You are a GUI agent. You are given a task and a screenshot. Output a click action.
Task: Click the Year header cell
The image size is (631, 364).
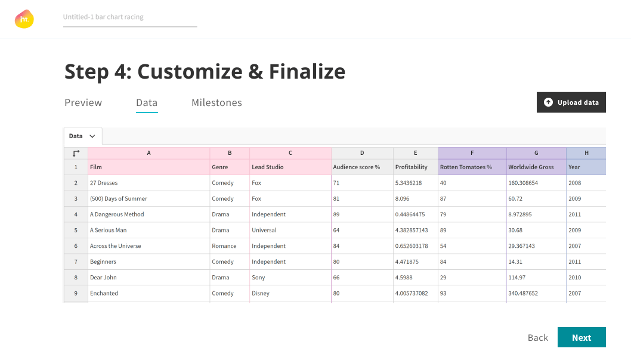pos(586,167)
